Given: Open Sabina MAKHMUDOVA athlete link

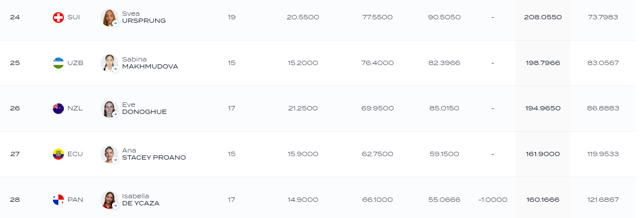Looking at the screenshot, I should pos(150,63).
